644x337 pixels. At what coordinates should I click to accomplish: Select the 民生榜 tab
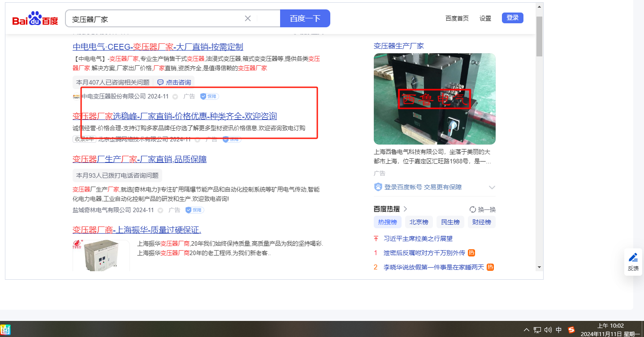pyautogui.click(x=450, y=222)
